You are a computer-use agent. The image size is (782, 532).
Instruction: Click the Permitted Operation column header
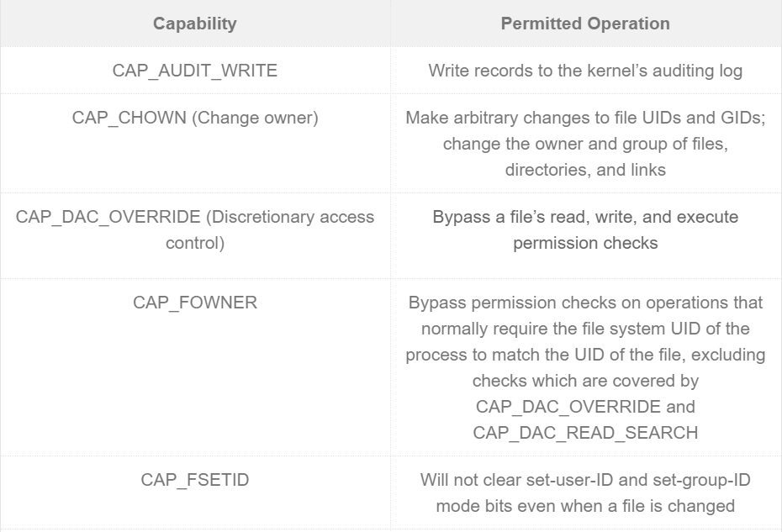pos(585,24)
